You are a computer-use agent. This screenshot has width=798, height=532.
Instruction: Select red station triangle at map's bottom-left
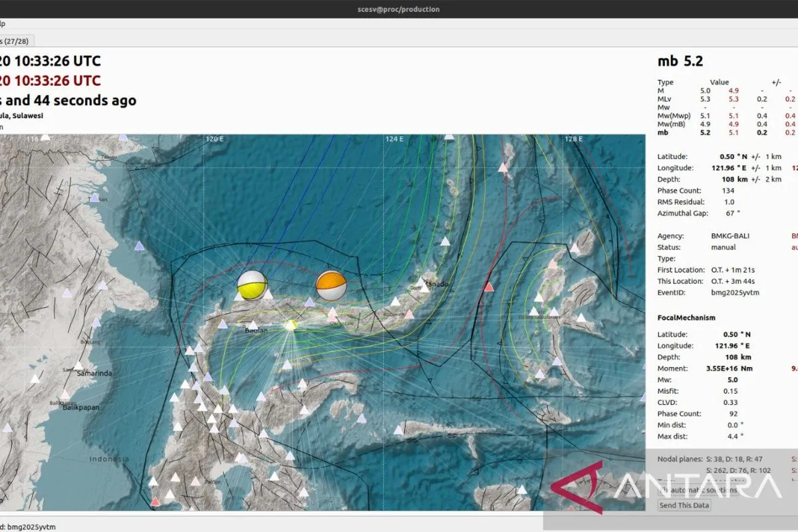[x=155, y=501]
